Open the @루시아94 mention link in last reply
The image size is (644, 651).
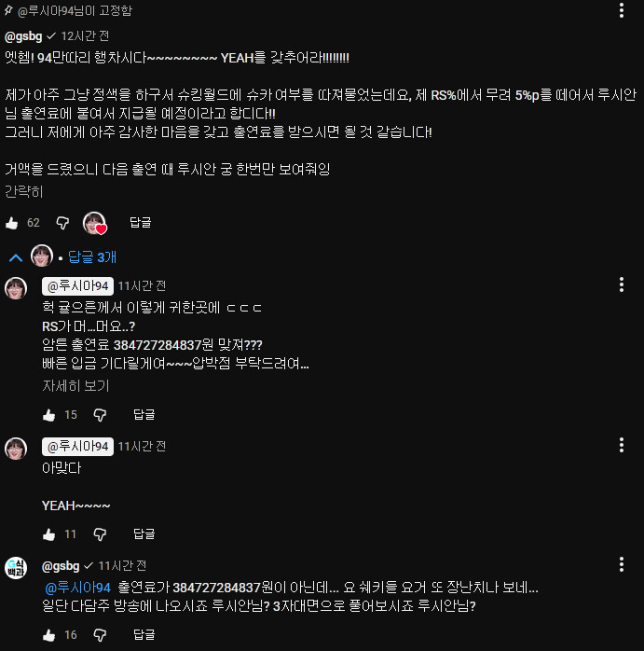pyautogui.click(x=77, y=588)
